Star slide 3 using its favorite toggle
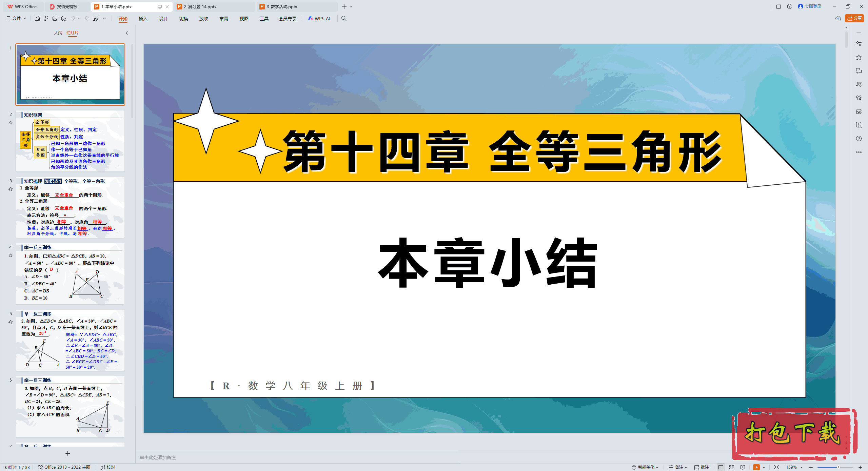Viewport: 868px width, 471px height. 11,189
